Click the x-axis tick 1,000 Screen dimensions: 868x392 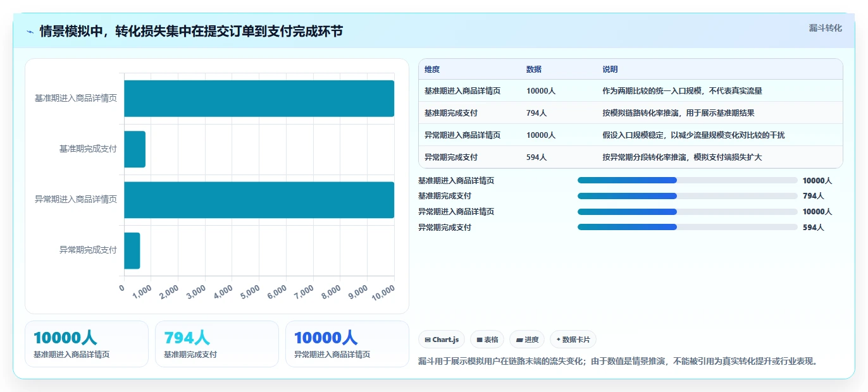pos(143,291)
